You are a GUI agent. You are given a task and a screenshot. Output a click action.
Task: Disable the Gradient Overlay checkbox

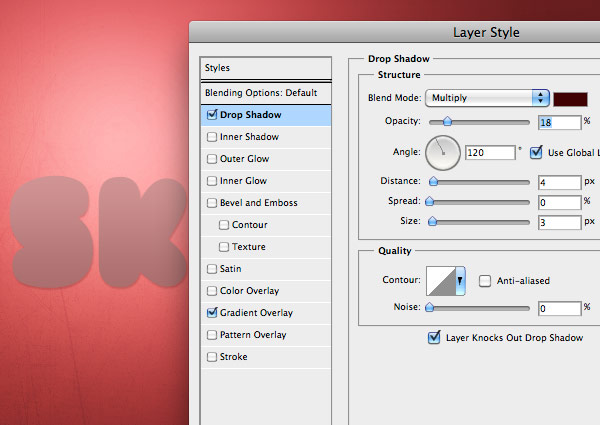pyautogui.click(x=211, y=313)
